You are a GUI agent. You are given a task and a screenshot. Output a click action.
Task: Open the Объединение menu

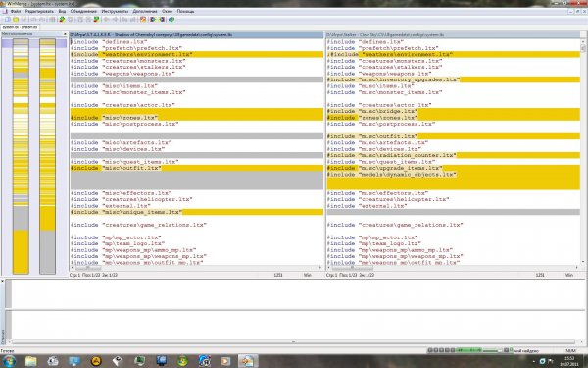(83, 11)
